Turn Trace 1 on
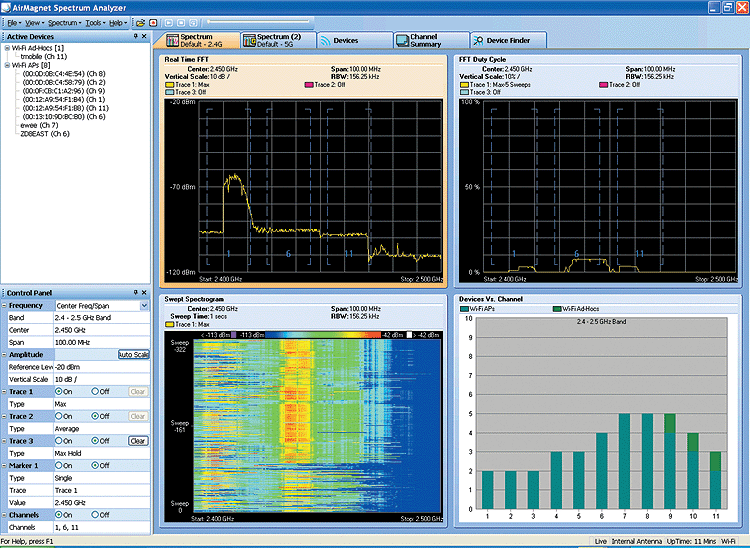 [x=58, y=391]
